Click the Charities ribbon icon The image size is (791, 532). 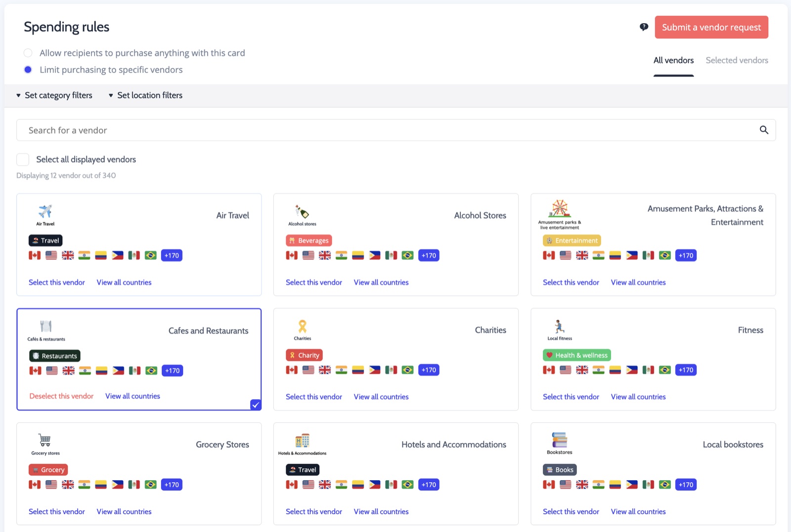[303, 327]
